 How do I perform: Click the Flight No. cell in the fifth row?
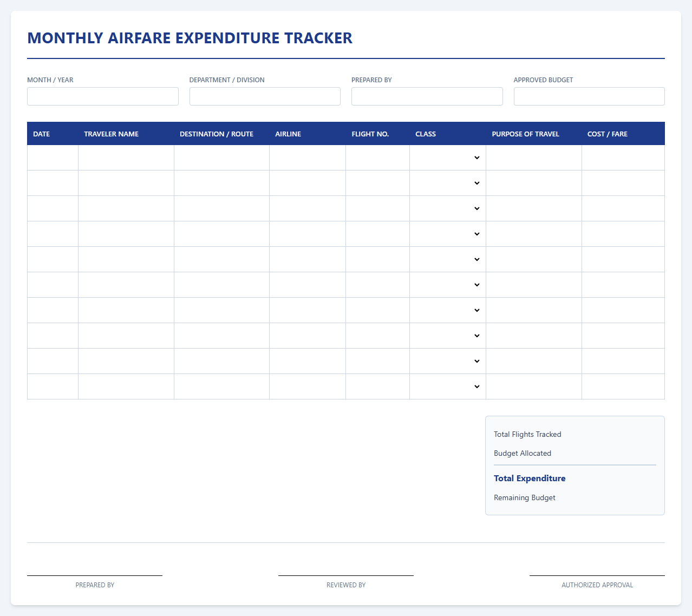pyautogui.click(x=378, y=259)
